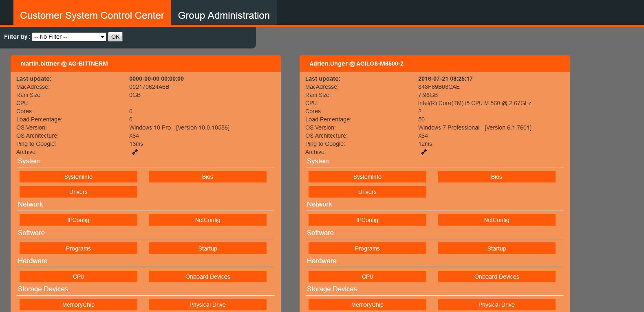Show NetConfig for AGILOS-M6500-2
The height and width of the screenshot is (312, 644).
tap(497, 220)
